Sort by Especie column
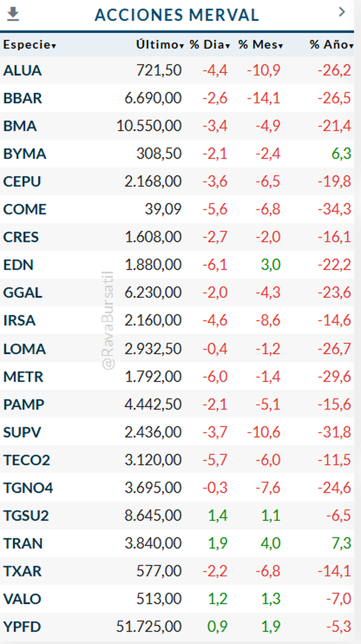 (29, 45)
